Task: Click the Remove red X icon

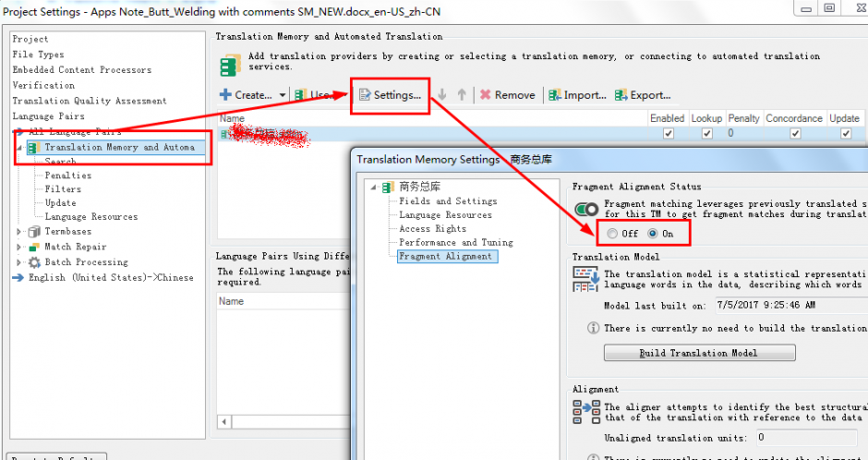Action: click(485, 95)
